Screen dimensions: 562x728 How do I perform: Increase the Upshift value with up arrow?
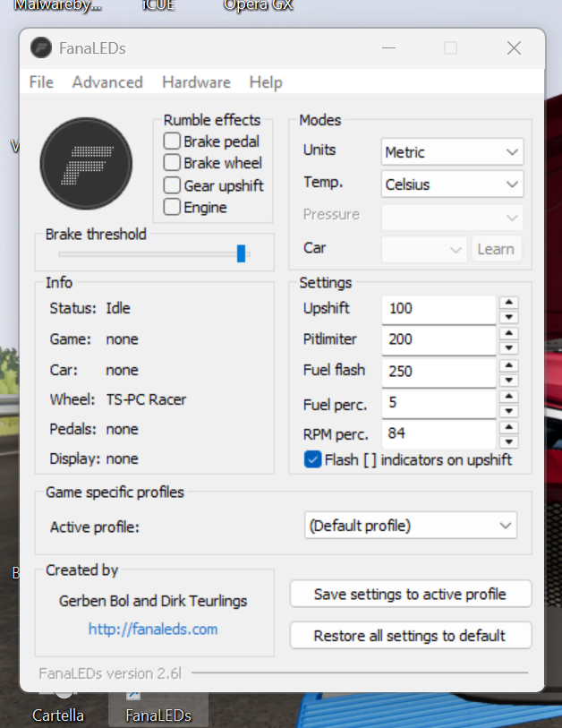click(509, 303)
